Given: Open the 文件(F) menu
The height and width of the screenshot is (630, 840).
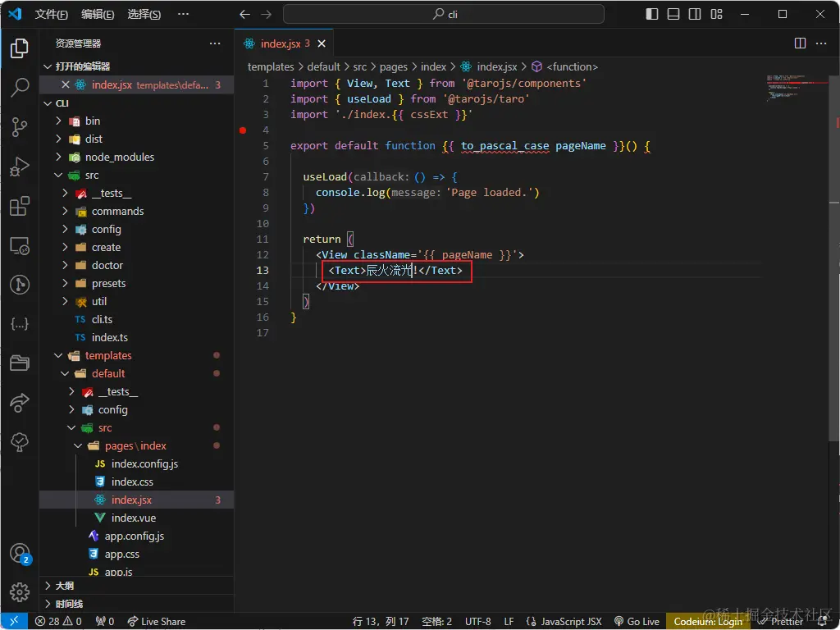Looking at the screenshot, I should [x=51, y=15].
